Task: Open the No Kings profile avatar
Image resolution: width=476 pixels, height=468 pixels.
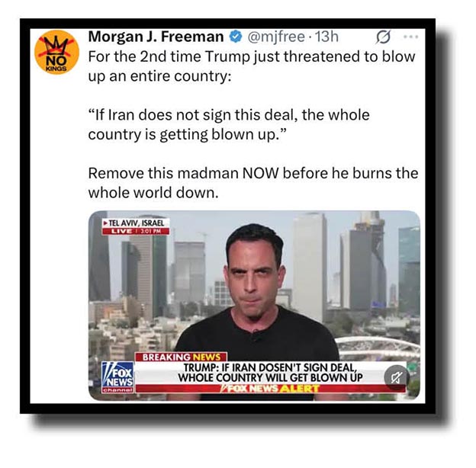Action: tap(56, 52)
